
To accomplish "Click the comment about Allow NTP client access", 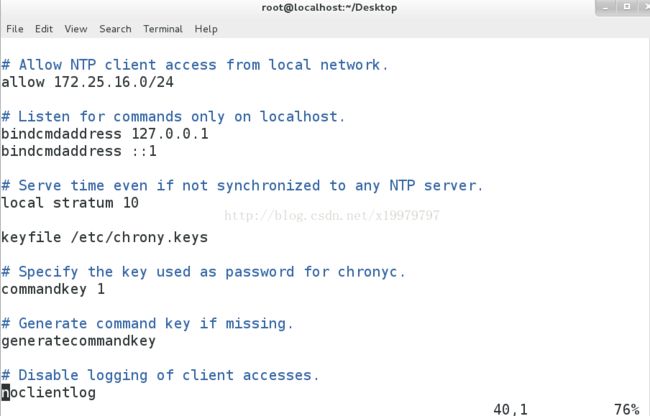I will [x=195, y=65].
